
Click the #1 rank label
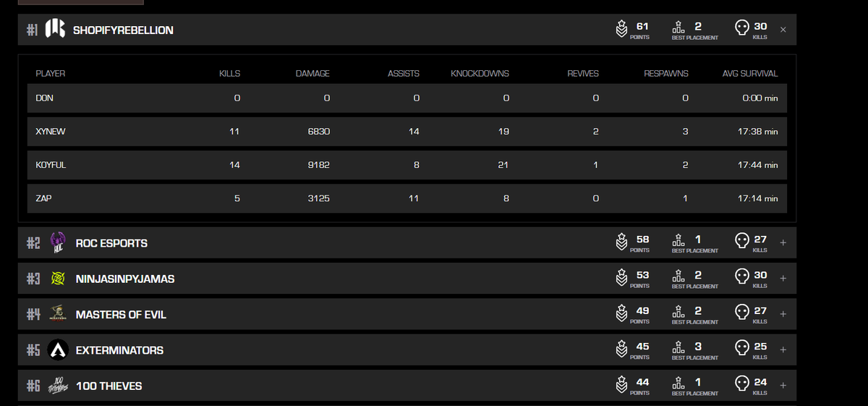pos(33,30)
